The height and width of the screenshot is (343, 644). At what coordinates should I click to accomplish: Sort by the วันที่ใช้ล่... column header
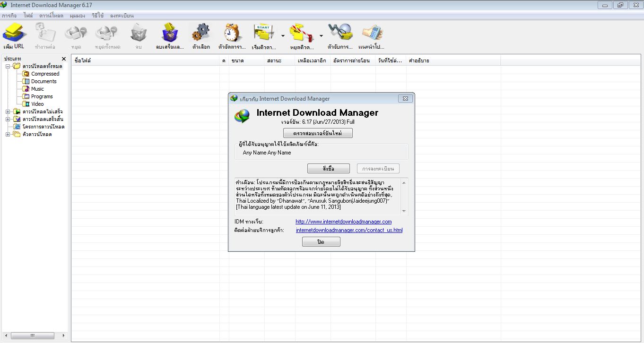pos(391,60)
